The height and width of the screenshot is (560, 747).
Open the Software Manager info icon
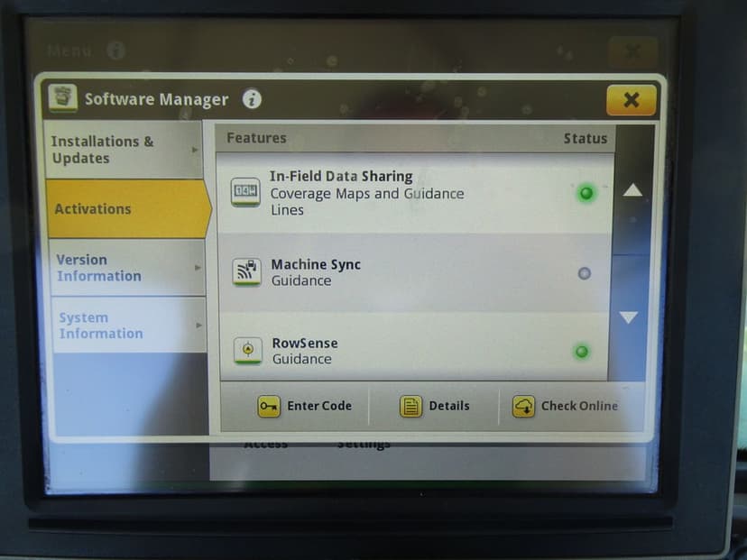[x=252, y=99]
